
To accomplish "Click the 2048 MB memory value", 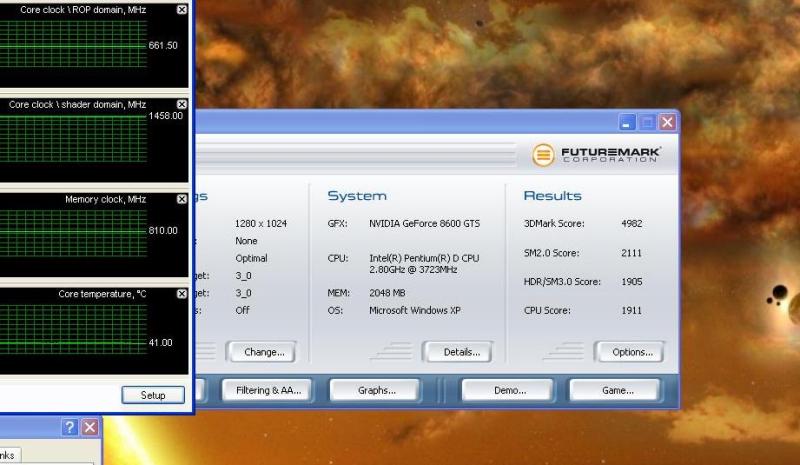I will click(387, 293).
